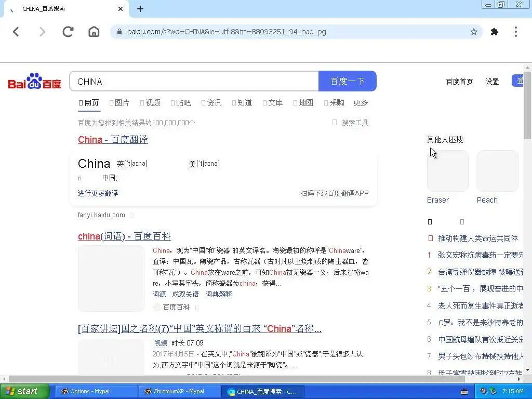Expand the 更多 menu

click(361, 103)
